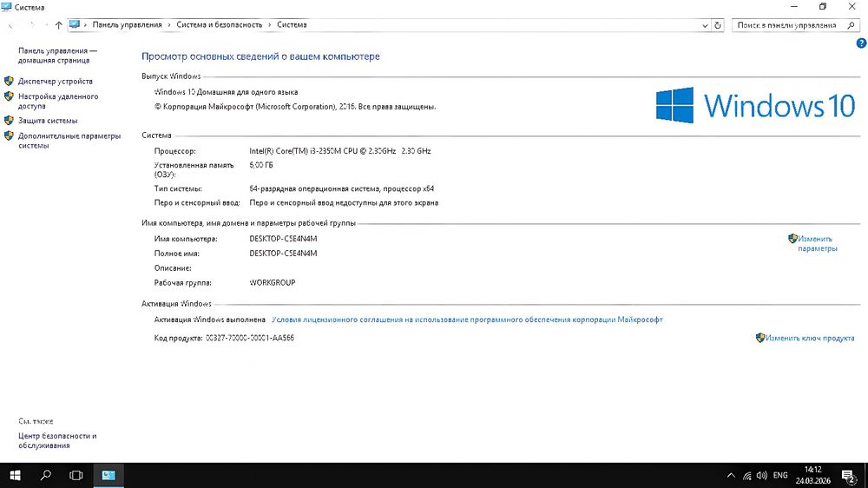
Task: Click shield icon beside Дополнительные параметры системы
Action: click(x=9, y=135)
